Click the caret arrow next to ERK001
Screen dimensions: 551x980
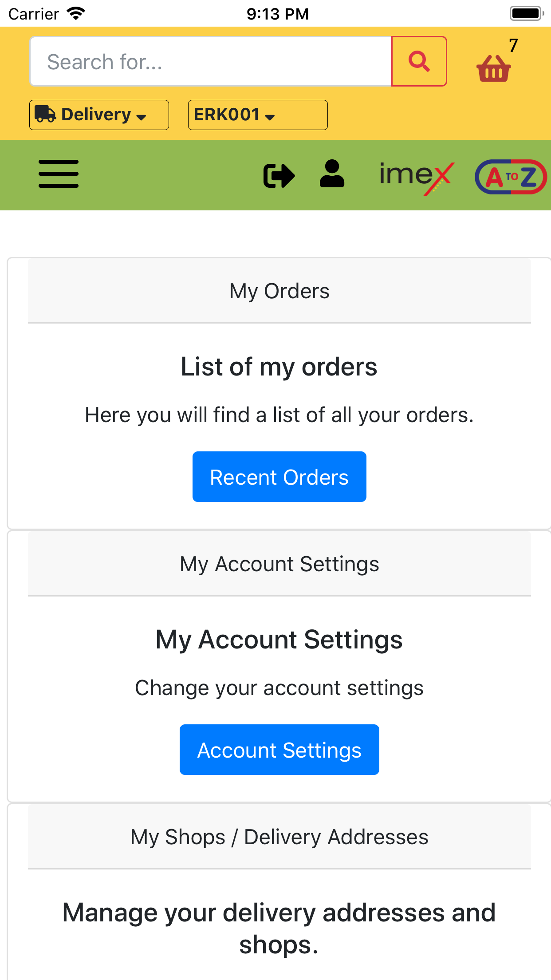pyautogui.click(x=270, y=117)
